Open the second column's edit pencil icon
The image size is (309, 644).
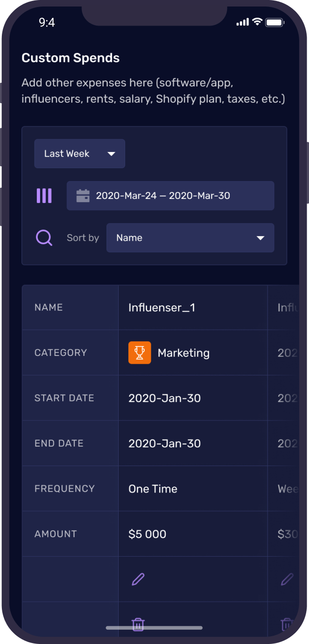[287, 579]
